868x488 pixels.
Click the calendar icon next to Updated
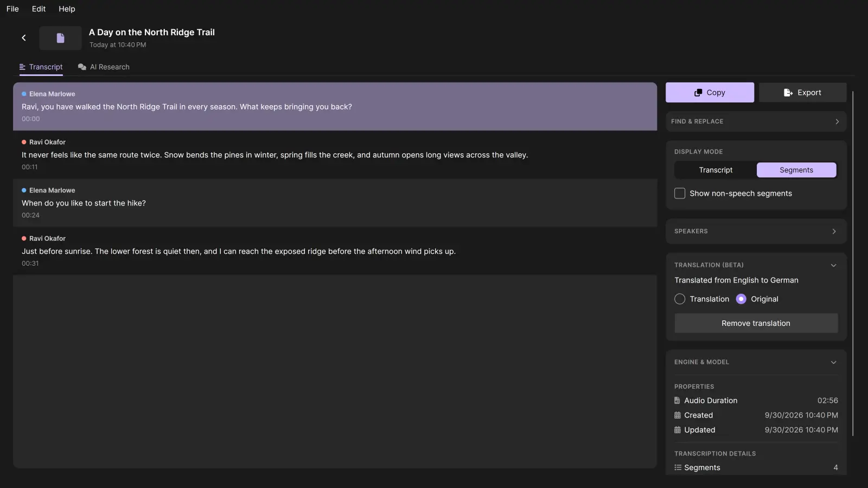[677, 430]
